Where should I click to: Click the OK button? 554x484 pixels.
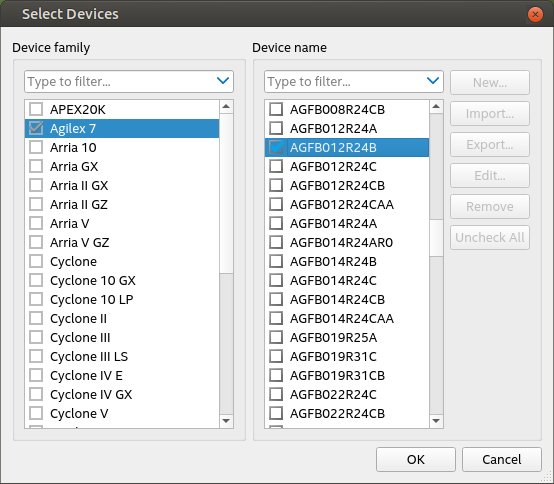pos(416,460)
